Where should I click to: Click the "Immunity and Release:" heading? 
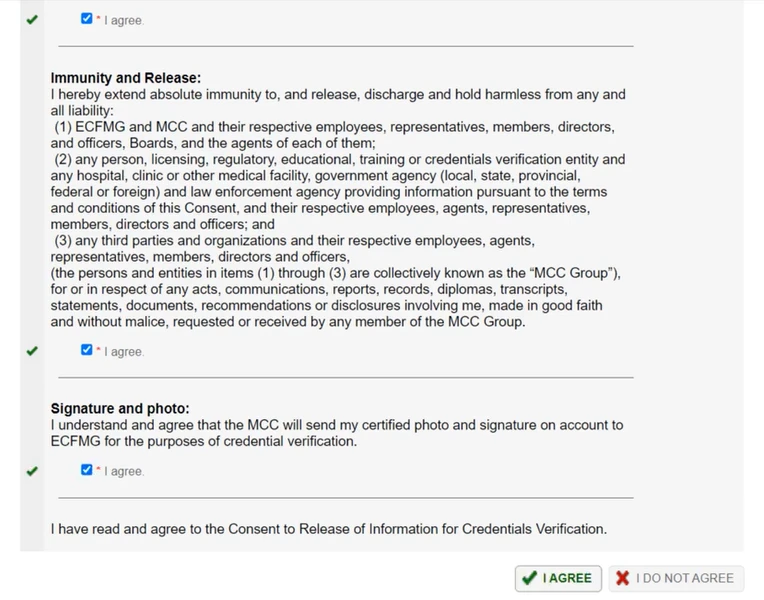pos(126,77)
